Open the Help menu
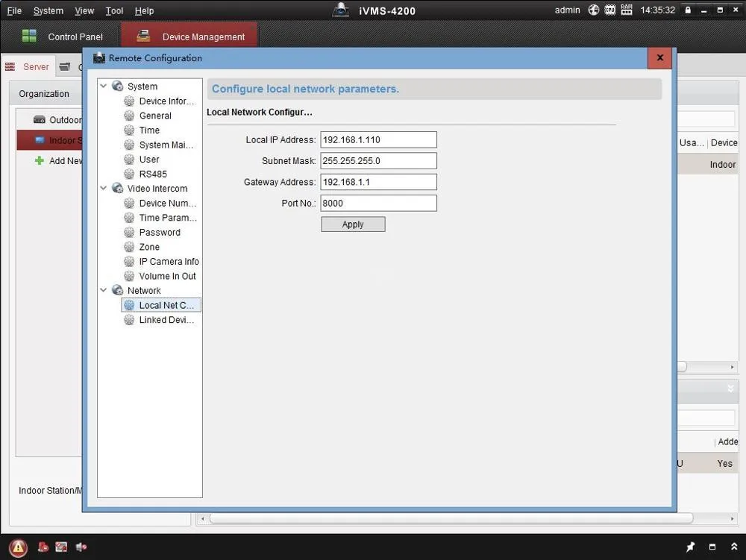 pos(144,10)
